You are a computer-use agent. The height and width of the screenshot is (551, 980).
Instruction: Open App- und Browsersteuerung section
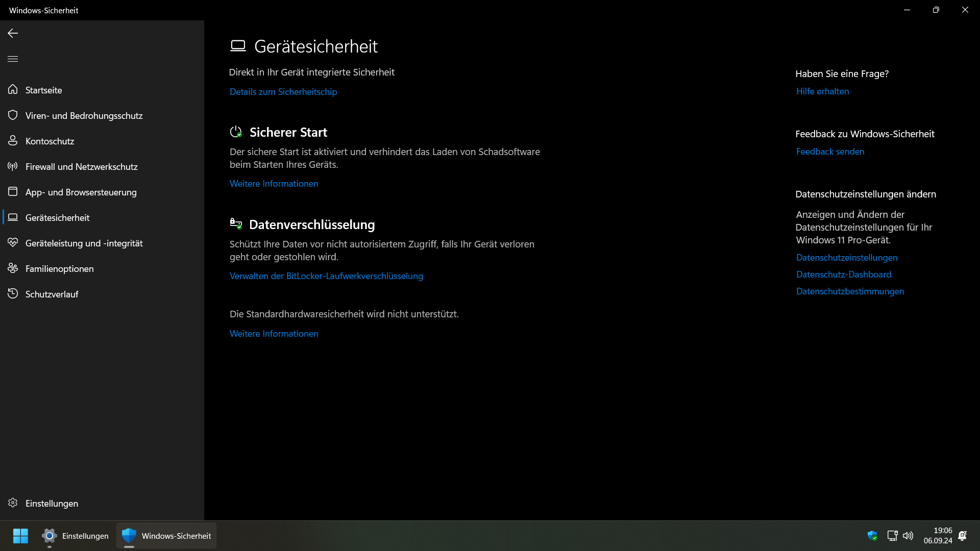[81, 192]
